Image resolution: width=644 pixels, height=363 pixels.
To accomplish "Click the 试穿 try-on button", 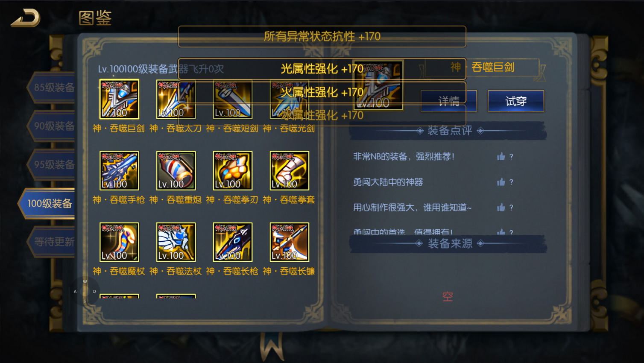I will (516, 101).
